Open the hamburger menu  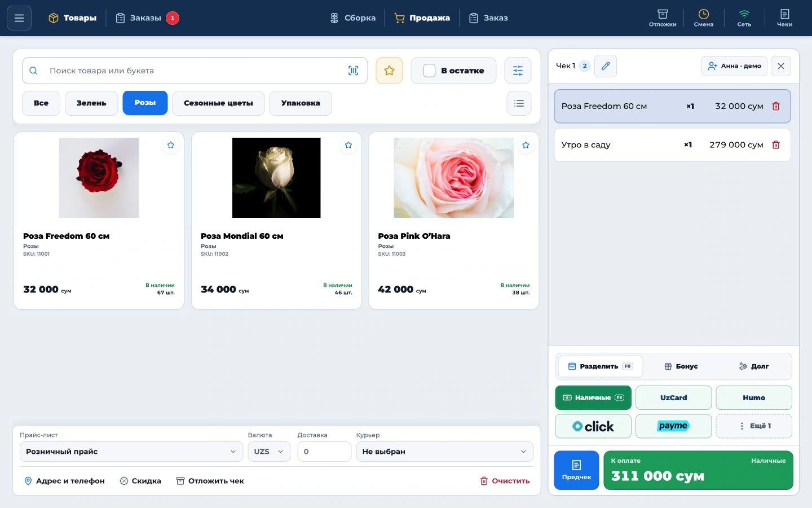[x=19, y=18]
